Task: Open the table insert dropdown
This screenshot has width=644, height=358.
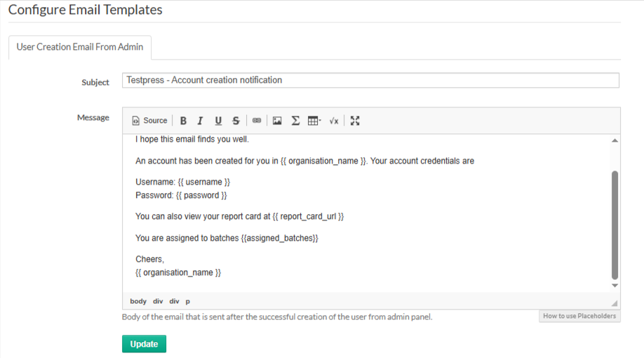Action: pos(314,121)
